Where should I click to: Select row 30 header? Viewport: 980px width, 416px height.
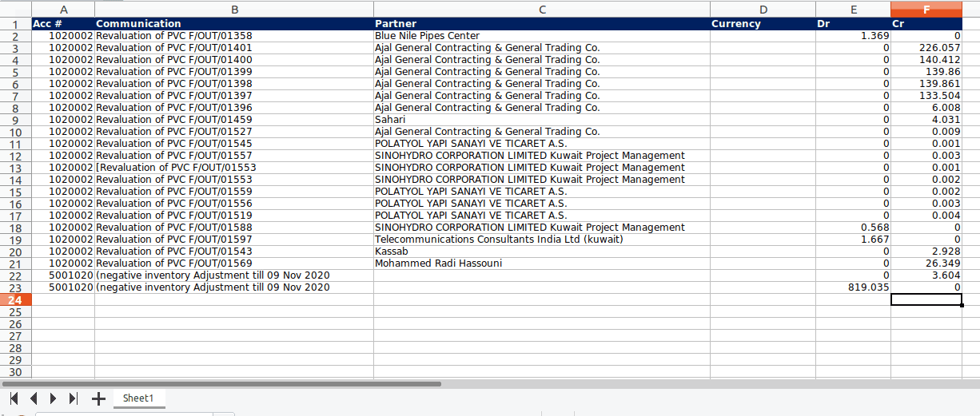tap(15, 371)
